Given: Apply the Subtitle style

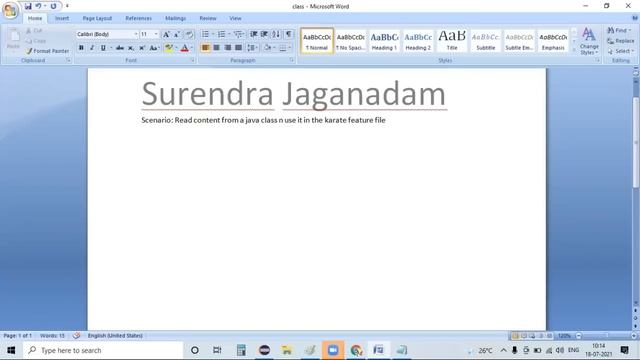Looking at the screenshot, I should (486, 40).
